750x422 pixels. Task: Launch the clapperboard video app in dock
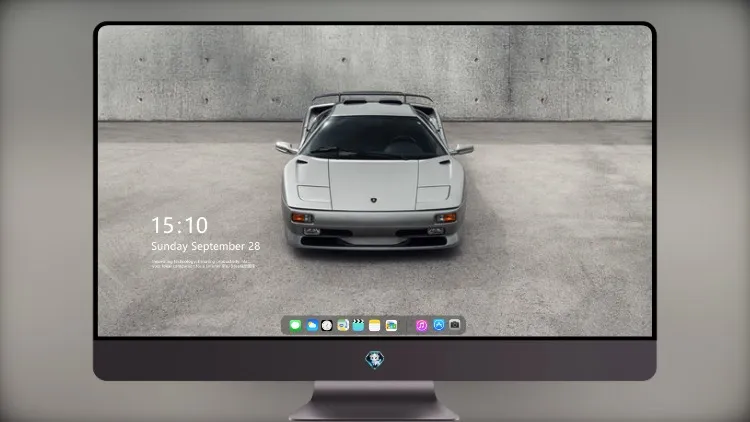click(x=358, y=325)
